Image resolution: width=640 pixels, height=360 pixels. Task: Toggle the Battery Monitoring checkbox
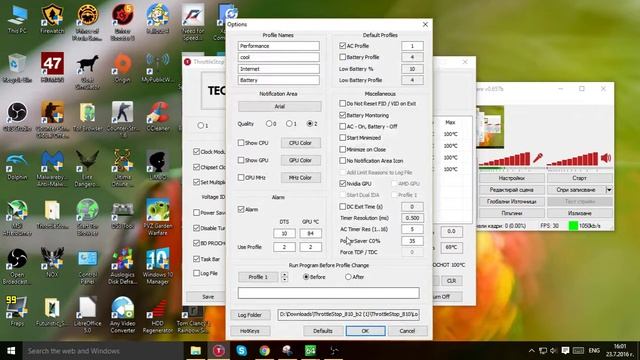tap(342, 115)
